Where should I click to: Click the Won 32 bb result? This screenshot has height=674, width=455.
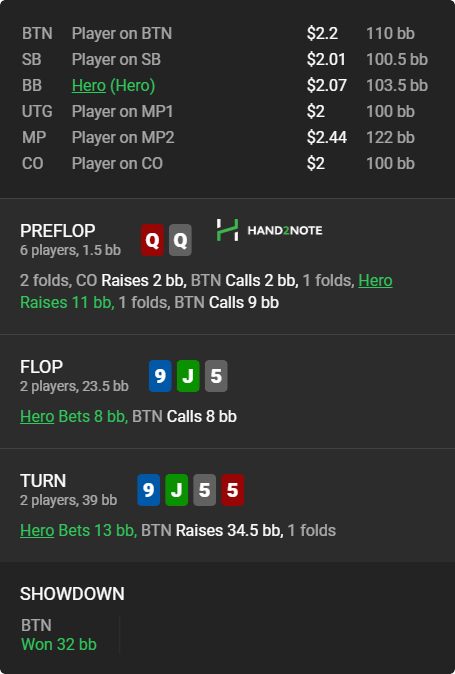pyautogui.click(x=59, y=644)
